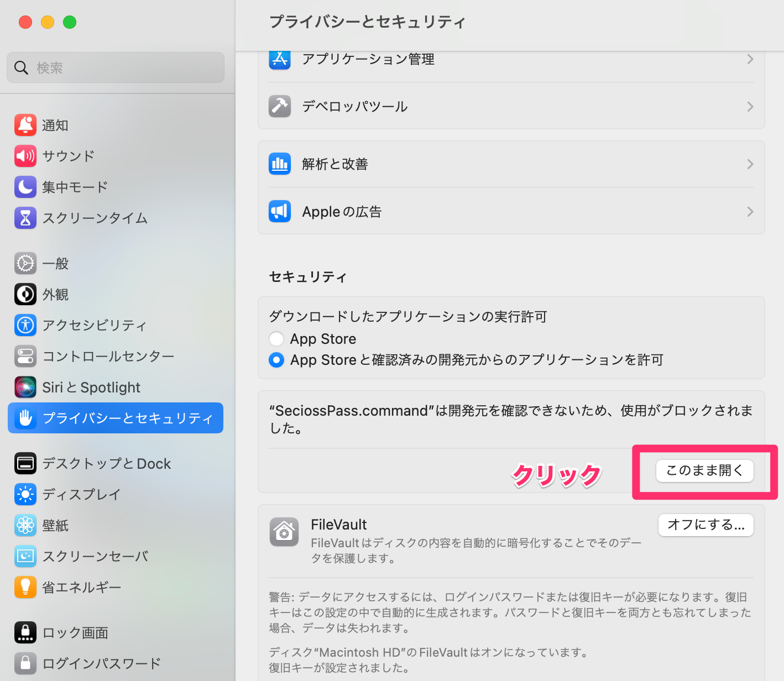Select the 外観 appearance icon
The height and width of the screenshot is (681, 784).
pos(25,295)
